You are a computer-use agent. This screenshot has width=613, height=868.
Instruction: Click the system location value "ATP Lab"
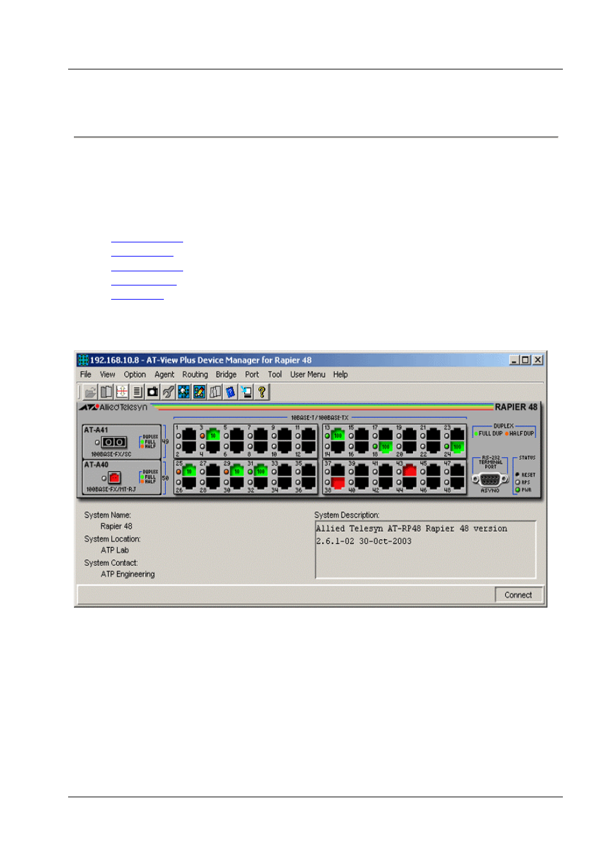115,550
